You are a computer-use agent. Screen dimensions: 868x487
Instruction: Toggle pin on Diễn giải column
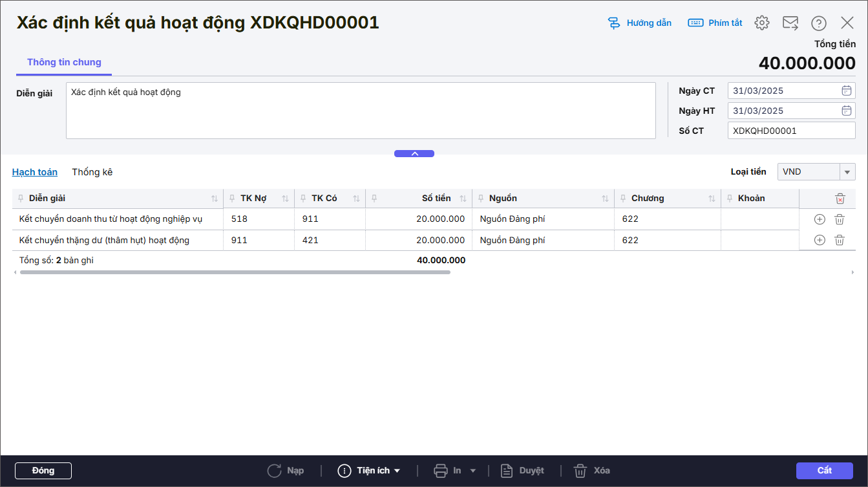[x=21, y=199]
